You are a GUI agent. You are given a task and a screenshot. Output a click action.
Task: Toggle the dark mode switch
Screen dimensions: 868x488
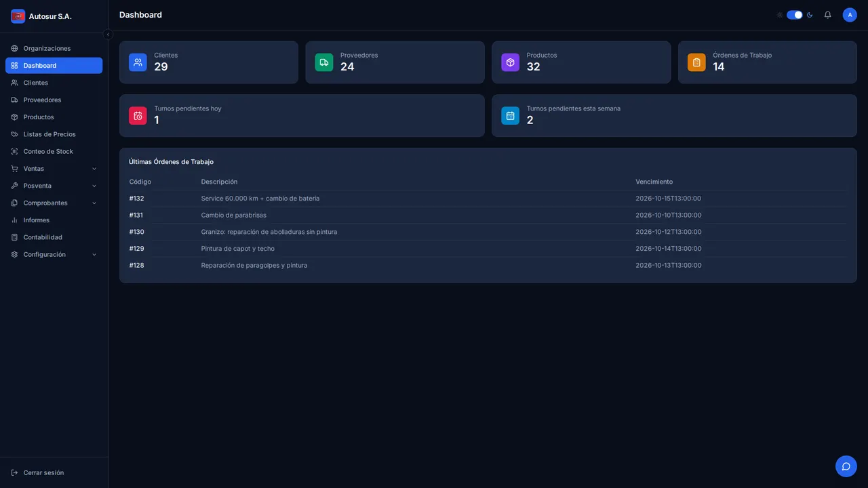click(795, 15)
